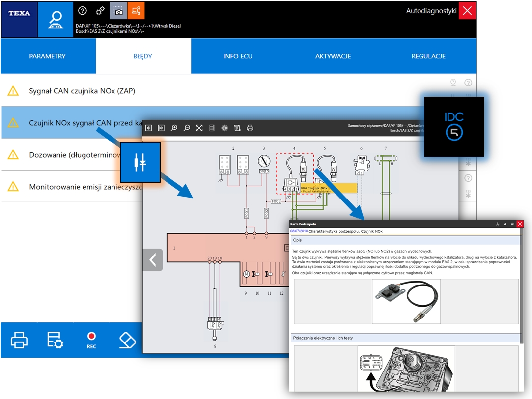Increase text size with A+ in Karta Podzespolu

(x=513, y=224)
